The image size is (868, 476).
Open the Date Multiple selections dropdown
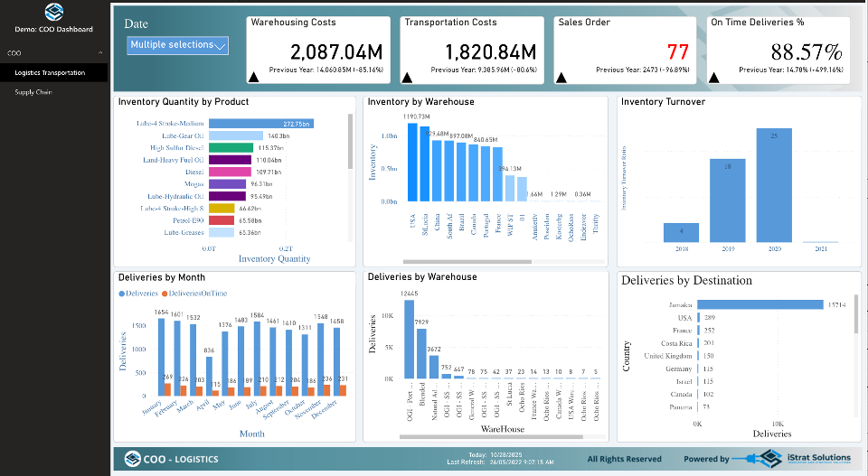click(178, 45)
